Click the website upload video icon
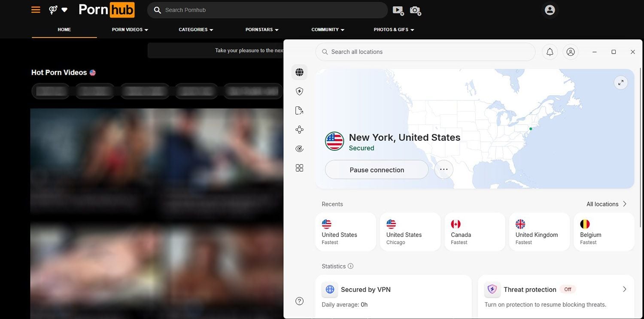Screen dimensions: 644x319 [x=398, y=10]
